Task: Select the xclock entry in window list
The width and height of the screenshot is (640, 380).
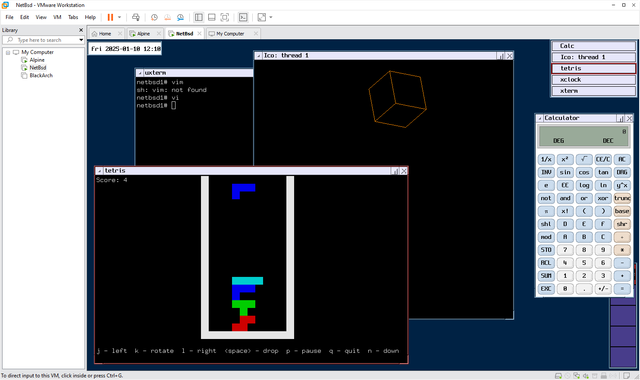Action: (593, 80)
